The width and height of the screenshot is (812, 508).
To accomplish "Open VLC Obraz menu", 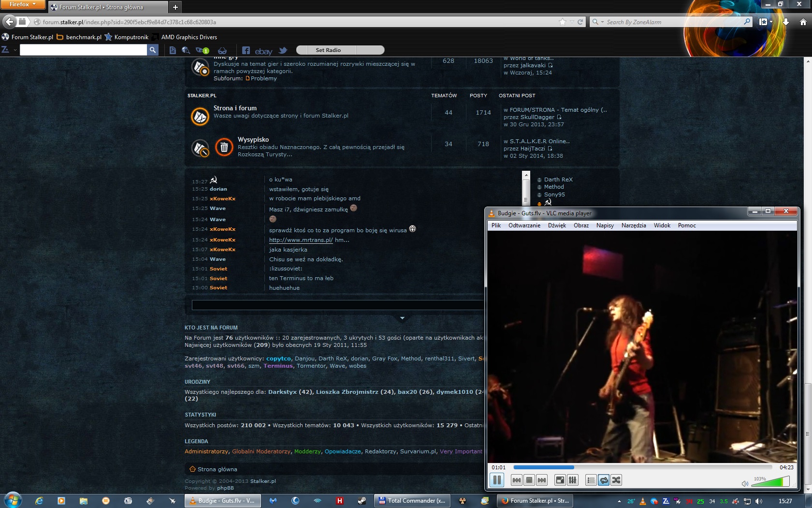I will click(x=581, y=225).
